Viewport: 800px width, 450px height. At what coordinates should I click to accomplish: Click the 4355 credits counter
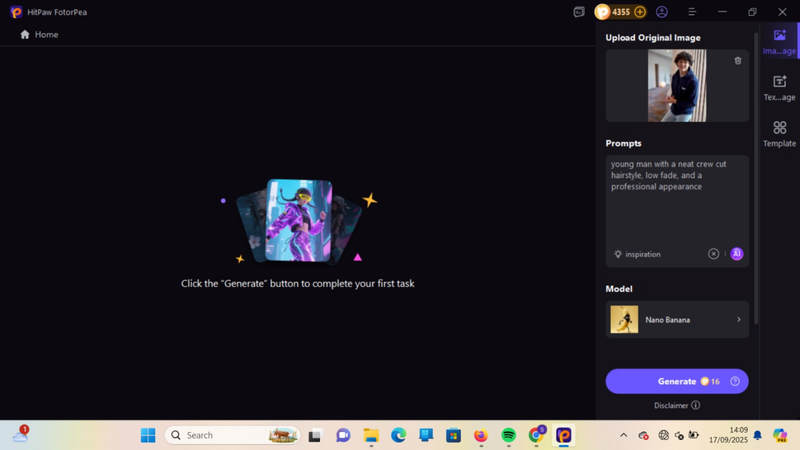coord(621,12)
